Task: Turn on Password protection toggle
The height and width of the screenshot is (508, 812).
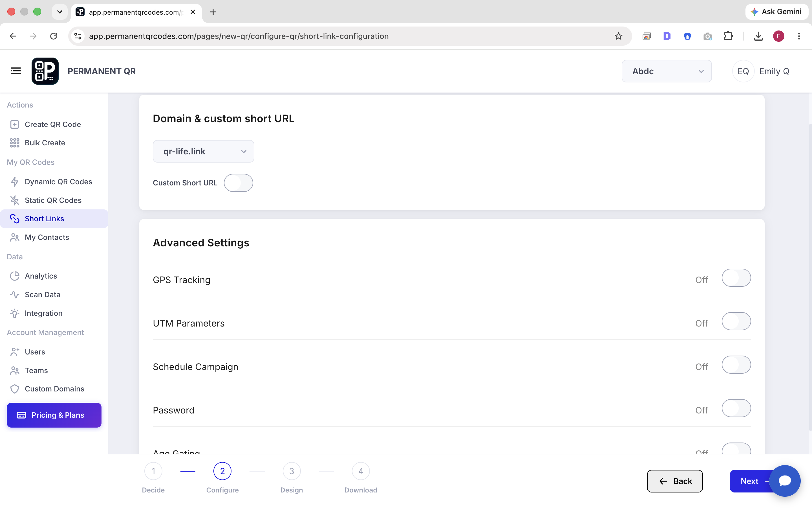Action: (736, 408)
